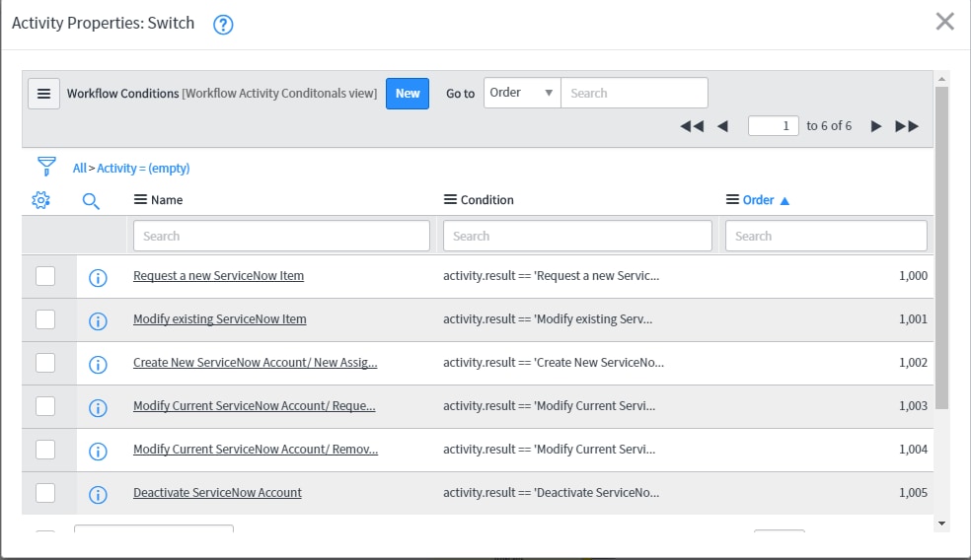Image resolution: width=971 pixels, height=560 pixels.
Task: Go to previous page of results
Action: click(x=722, y=126)
